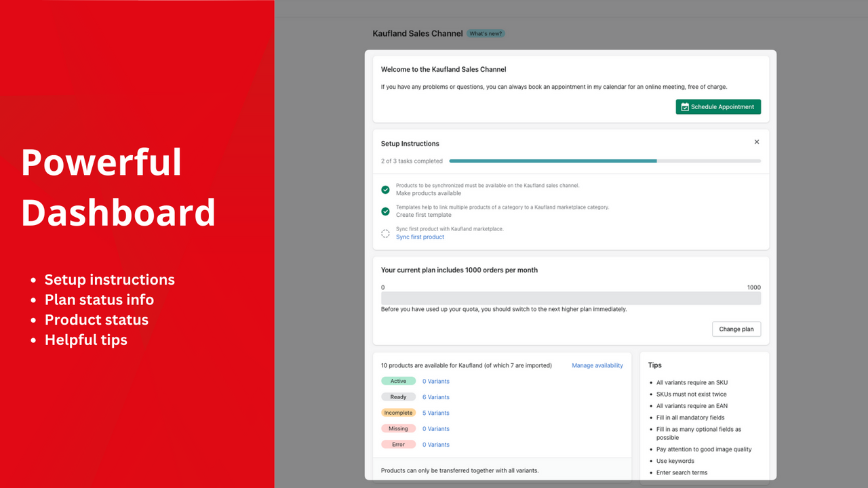Open the What's new? badge
868x488 pixels.
[486, 34]
